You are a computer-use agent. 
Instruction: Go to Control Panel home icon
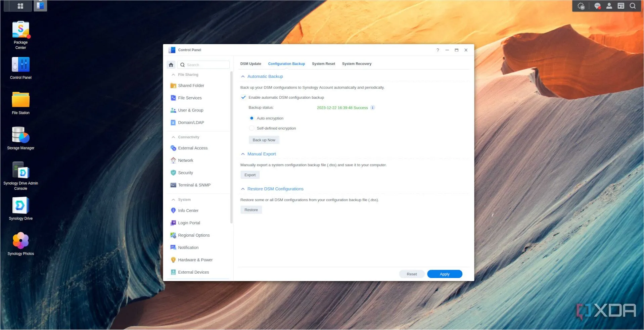(171, 65)
